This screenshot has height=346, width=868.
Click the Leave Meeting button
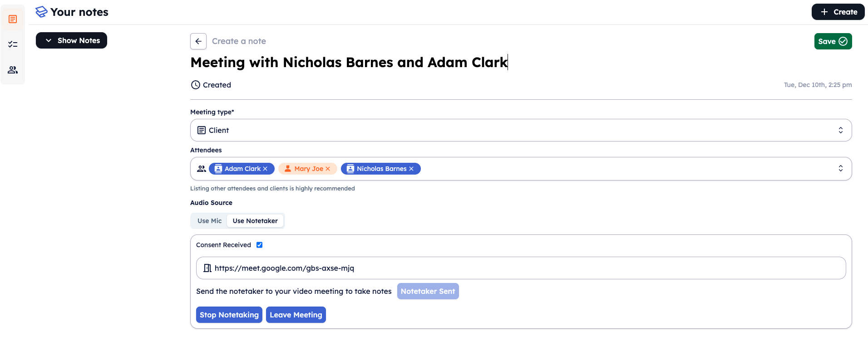click(x=296, y=315)
